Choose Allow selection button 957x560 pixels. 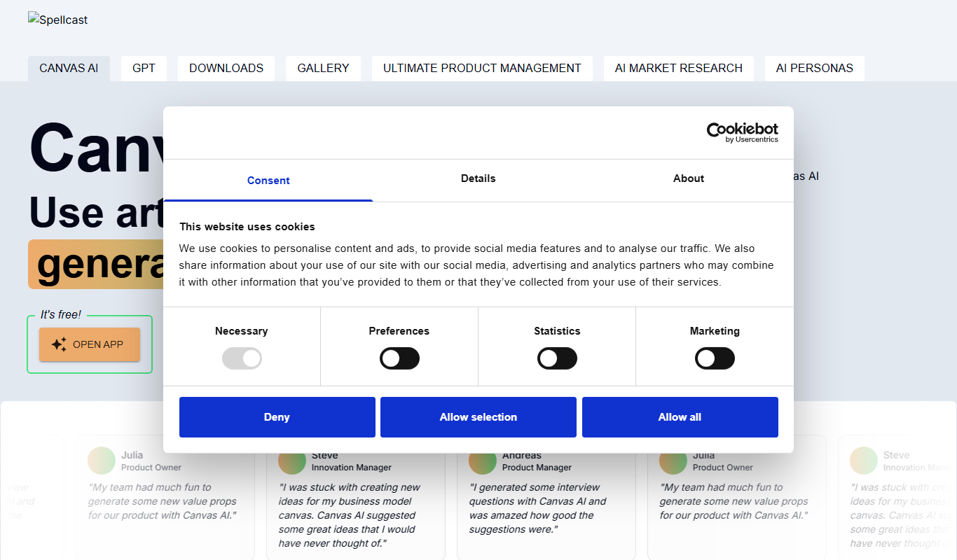478,417
